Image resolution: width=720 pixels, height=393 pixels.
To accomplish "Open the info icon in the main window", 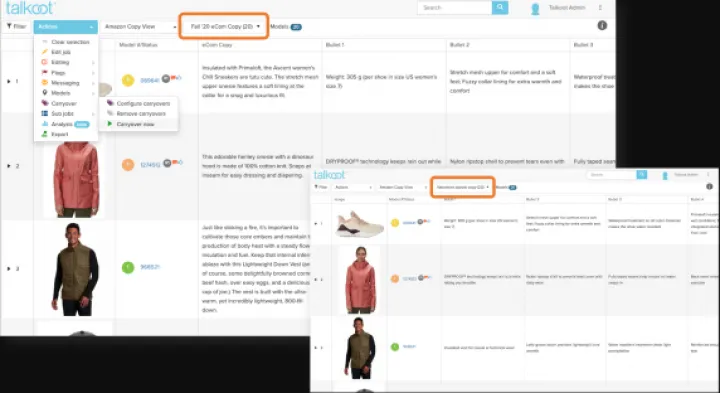I will pos(602,26).
